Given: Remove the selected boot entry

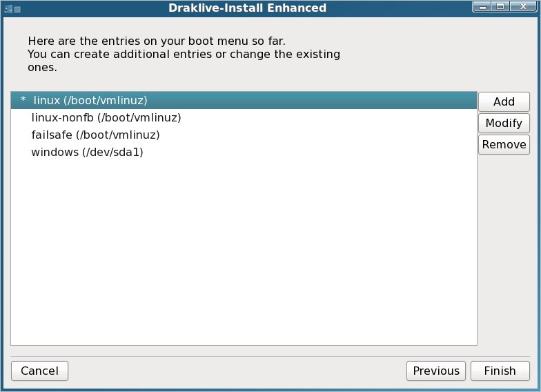Looking at the screenshot, I should [504, 144].
